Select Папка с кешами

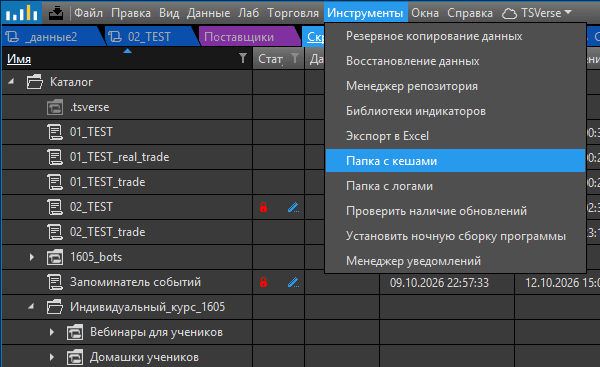(x=455, y=161)
